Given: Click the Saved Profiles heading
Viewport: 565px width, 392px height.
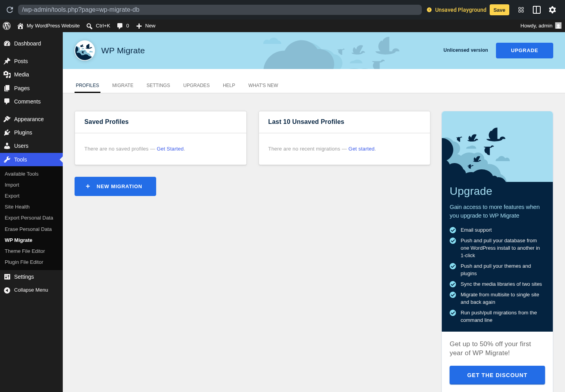Looking at the screenshot, I should click(106, 122).
